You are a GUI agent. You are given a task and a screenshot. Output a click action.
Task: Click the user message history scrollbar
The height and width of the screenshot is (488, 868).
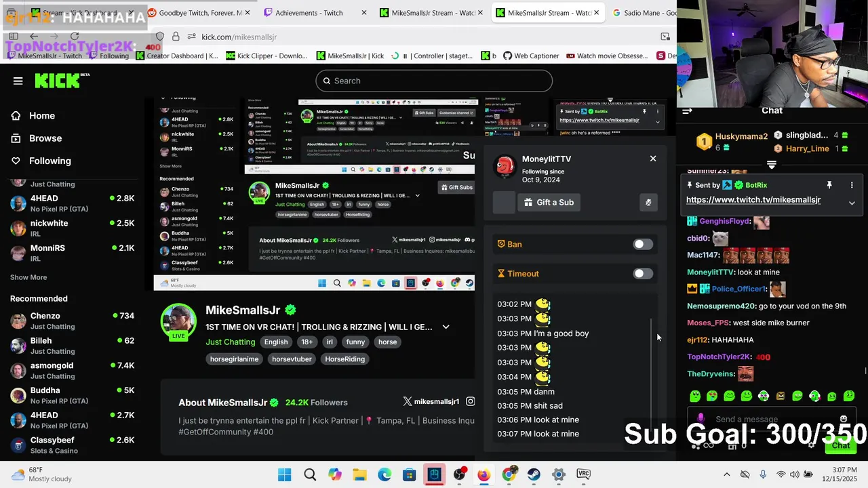point(652,373)
